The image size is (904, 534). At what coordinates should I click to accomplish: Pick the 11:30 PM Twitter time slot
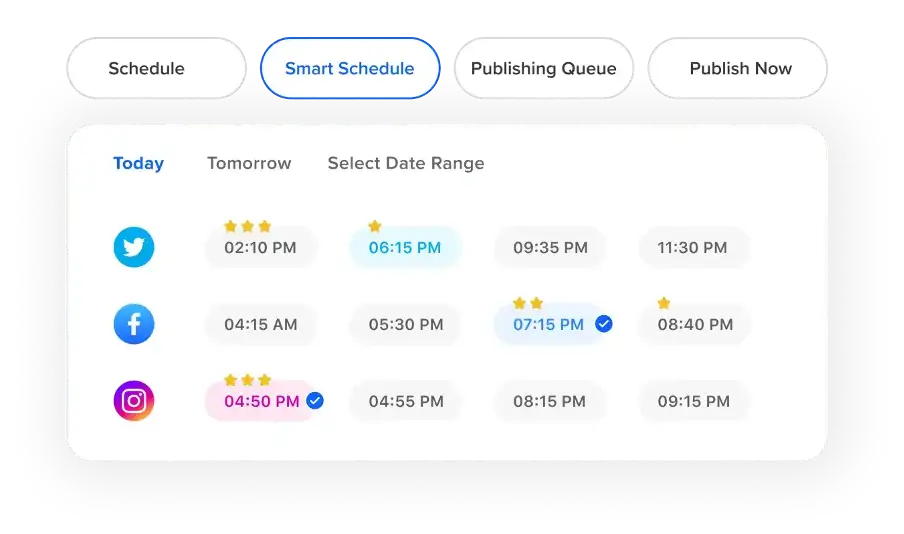(692, 247)
